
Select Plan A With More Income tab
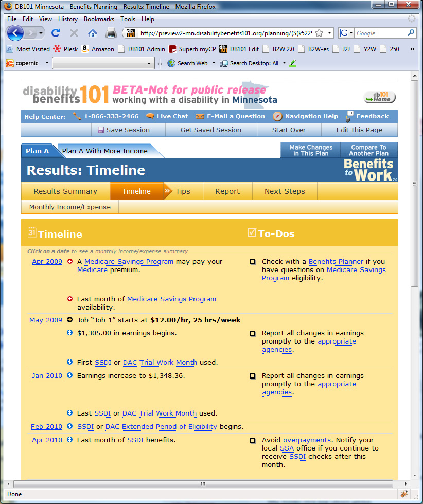105,151
